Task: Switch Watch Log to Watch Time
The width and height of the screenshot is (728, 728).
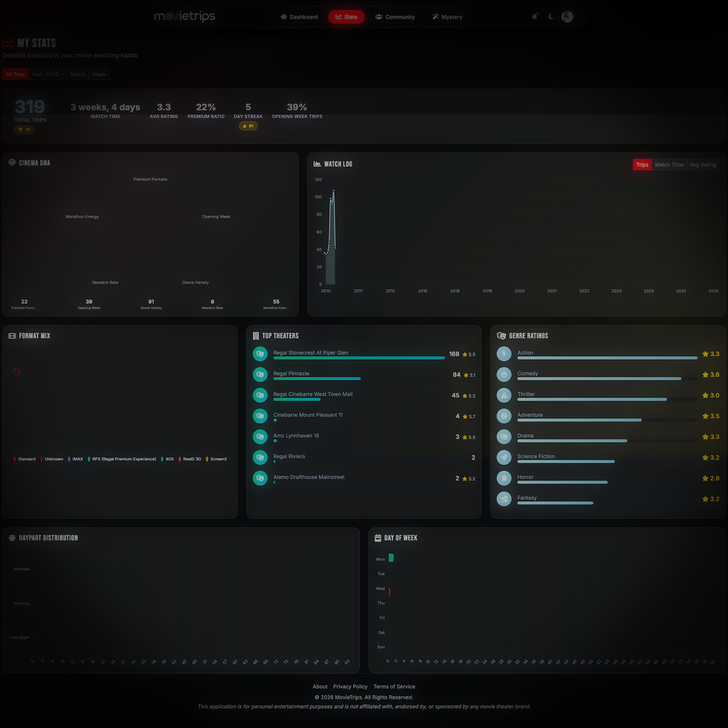Action: (x=668, y=165)
